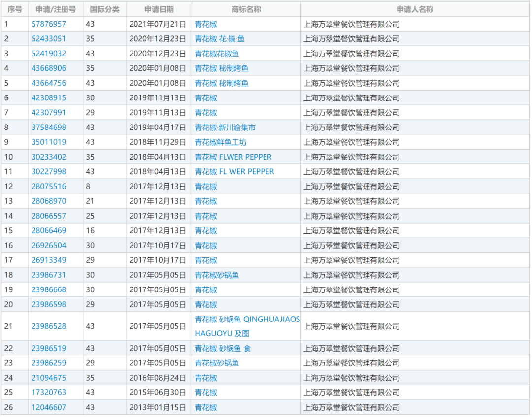Select class 21 cell in row 13

pos(104,201)
